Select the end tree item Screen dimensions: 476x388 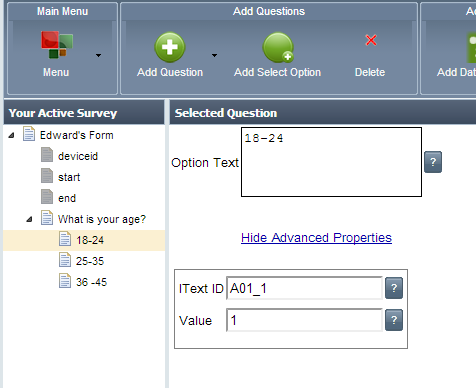[x=67, y=198]
